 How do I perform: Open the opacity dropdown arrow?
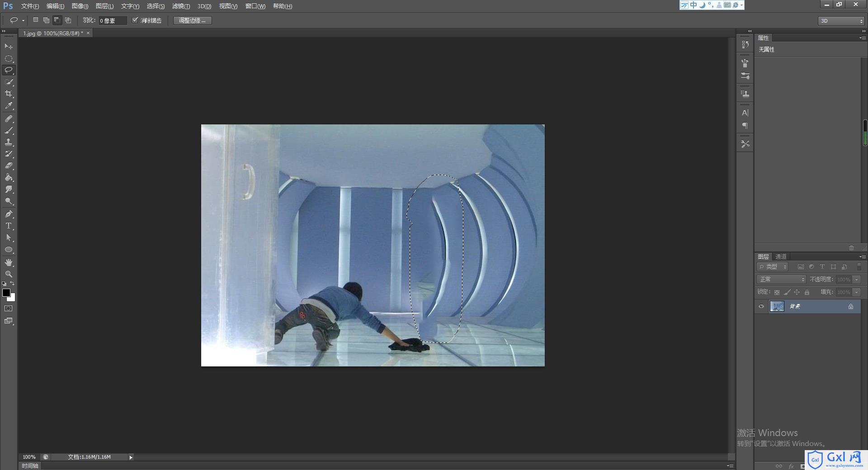[x=857, y=280]
